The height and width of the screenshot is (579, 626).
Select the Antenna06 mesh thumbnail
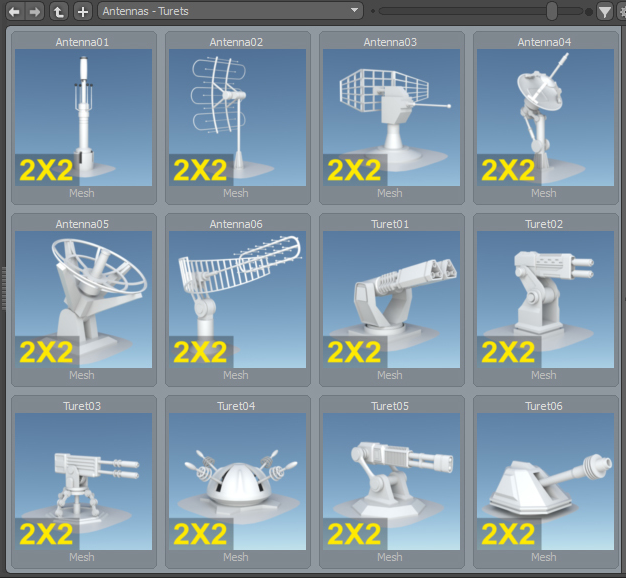238,299
